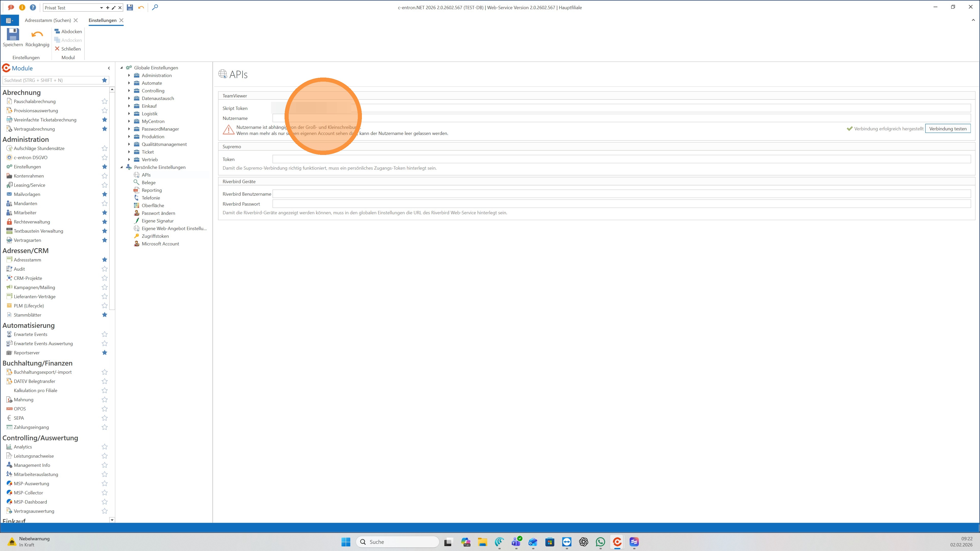Click the Speichern save icon in the ribbon
Image resolution: width=980 pixels, height=551 pixels.
click(13, 35)
